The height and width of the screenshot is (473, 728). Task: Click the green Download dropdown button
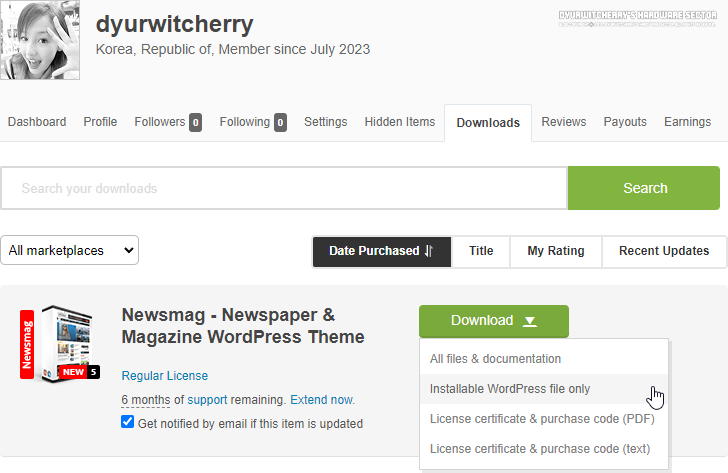[x=494, y=321]
